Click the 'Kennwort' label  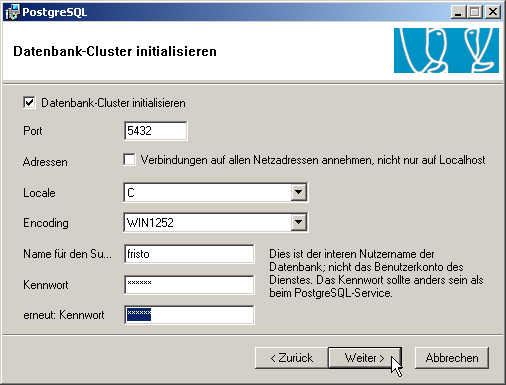coord(46,285)
